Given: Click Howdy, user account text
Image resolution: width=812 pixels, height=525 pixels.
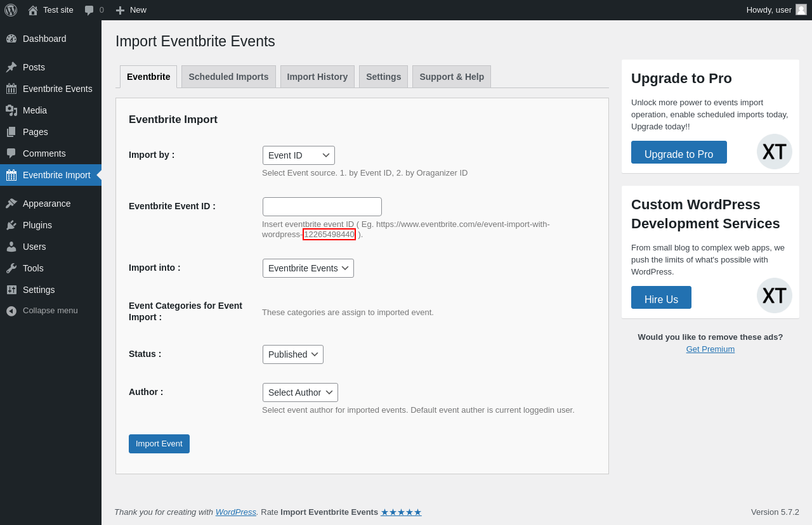Looking at the screenshot, I should click(x=769, y=10).
